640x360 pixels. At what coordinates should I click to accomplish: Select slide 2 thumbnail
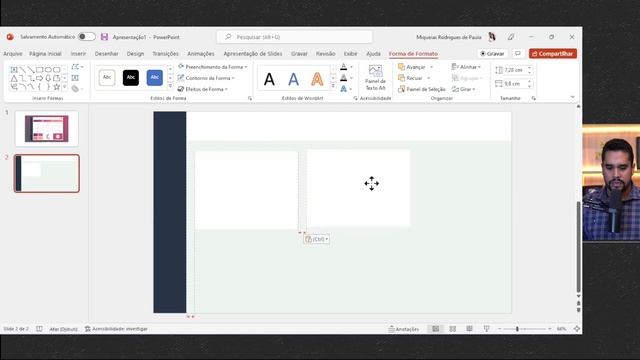coord(47,173)
